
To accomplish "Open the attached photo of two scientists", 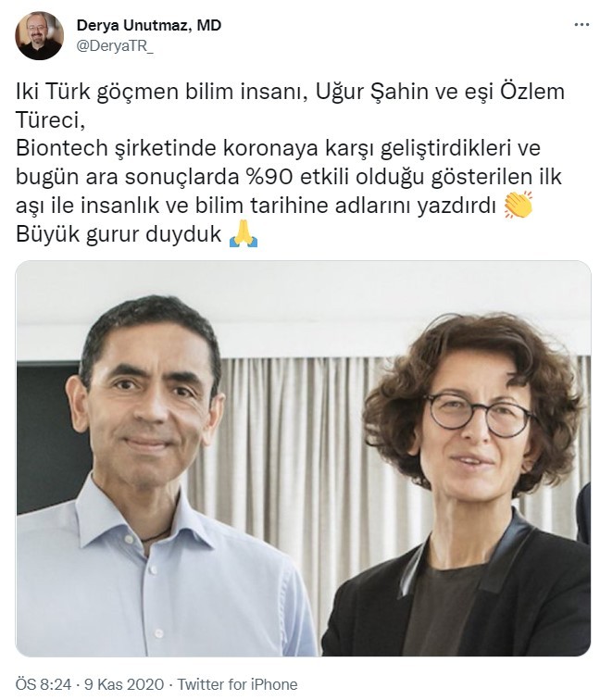I will point(303,458).
